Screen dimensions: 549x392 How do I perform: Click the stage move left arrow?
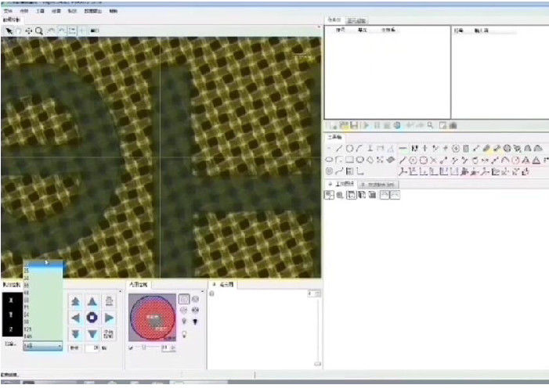point(75,318)
